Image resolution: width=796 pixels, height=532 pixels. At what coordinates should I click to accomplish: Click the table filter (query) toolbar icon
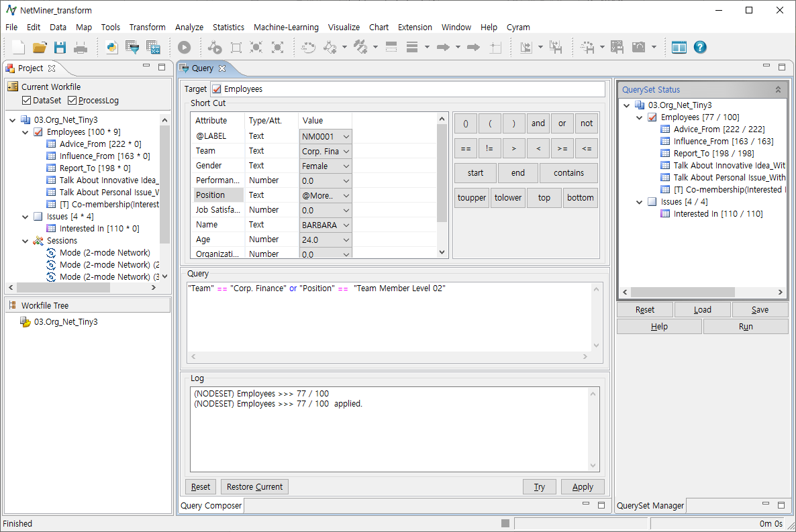pyautogui.click(x=132, y=47)
